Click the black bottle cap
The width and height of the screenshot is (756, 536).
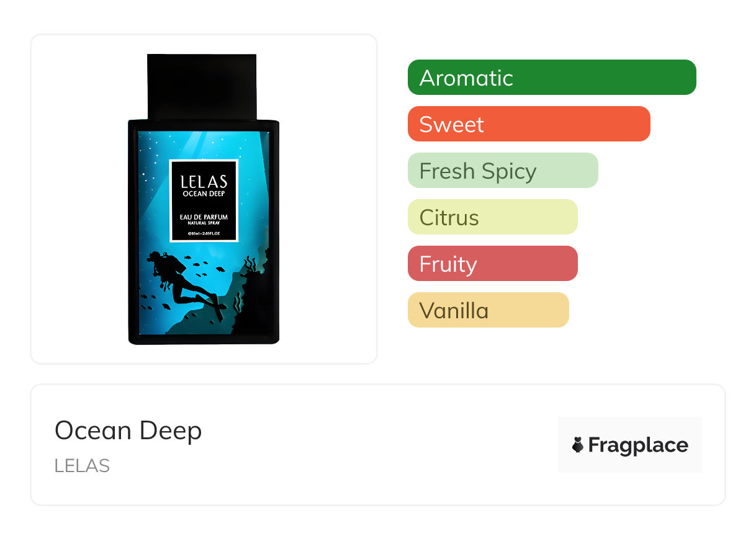pos(202,86)
